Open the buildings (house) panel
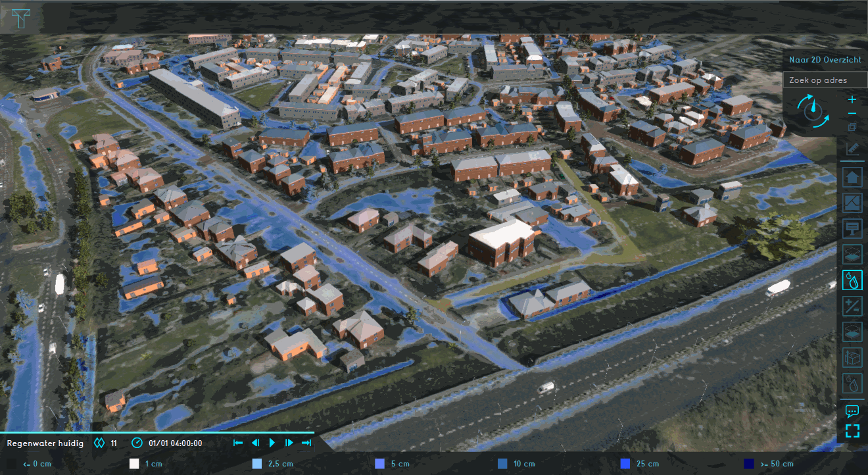 click(x=853, y=177)
